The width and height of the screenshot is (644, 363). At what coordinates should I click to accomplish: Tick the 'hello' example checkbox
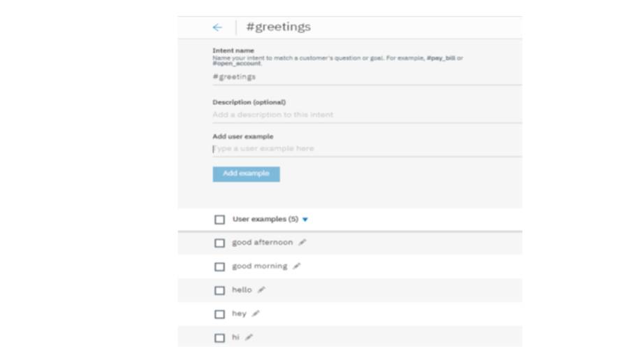(x=219, y=291)
